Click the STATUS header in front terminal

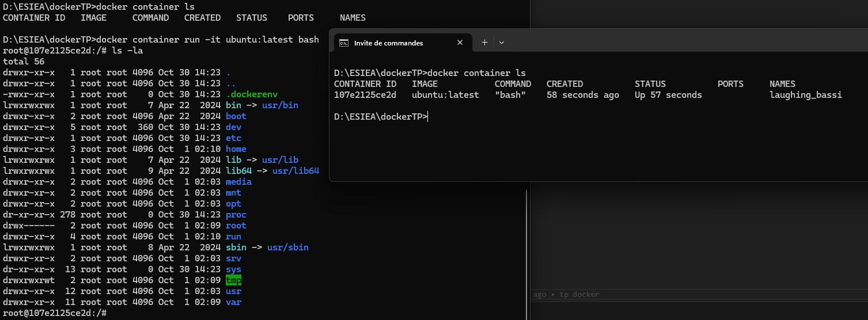650,84
